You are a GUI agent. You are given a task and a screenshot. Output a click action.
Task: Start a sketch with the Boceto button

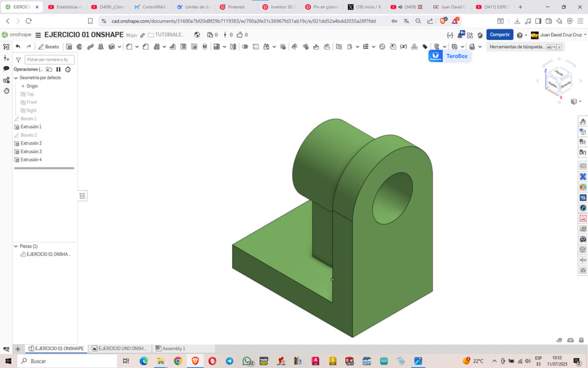coord(49,47)
